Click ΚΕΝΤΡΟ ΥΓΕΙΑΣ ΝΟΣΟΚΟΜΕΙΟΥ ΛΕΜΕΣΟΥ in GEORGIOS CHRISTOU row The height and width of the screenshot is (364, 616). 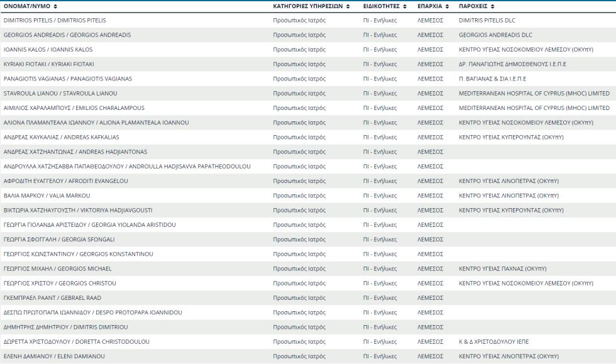(x=526, y=283)
